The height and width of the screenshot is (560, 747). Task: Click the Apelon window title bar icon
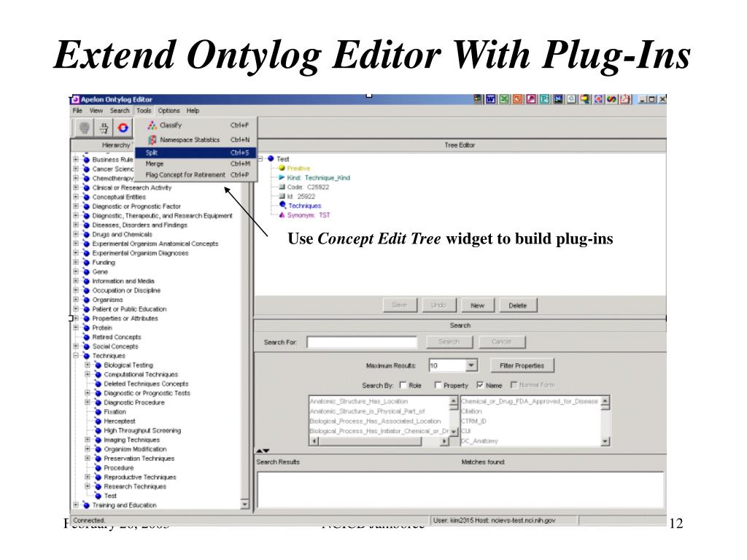(75, 99)
